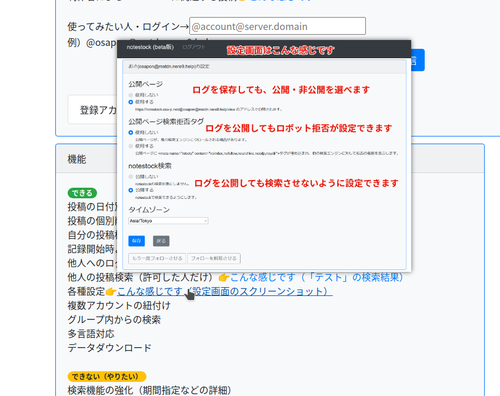The image size is (500, 396).
Task: Click the タイムゾーン heading in the preview
Action: [x=149, y=210]
